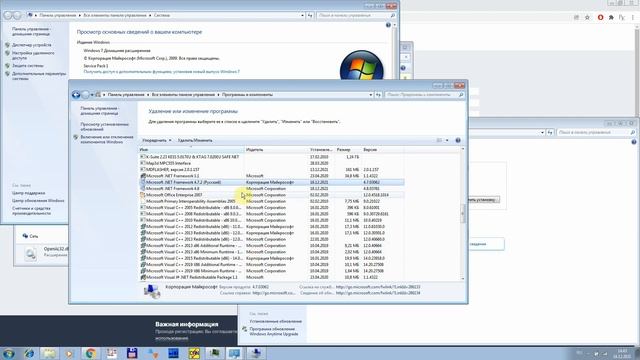
Task: Click the Back arrow in Programs window
Action: coord(76,95)
